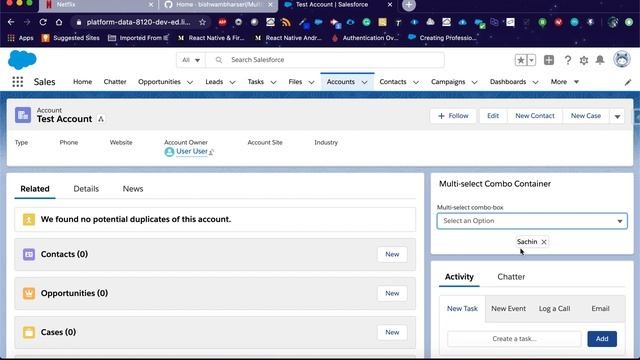Click the Account record icon
640x360 pixels.
click(23, 115)
